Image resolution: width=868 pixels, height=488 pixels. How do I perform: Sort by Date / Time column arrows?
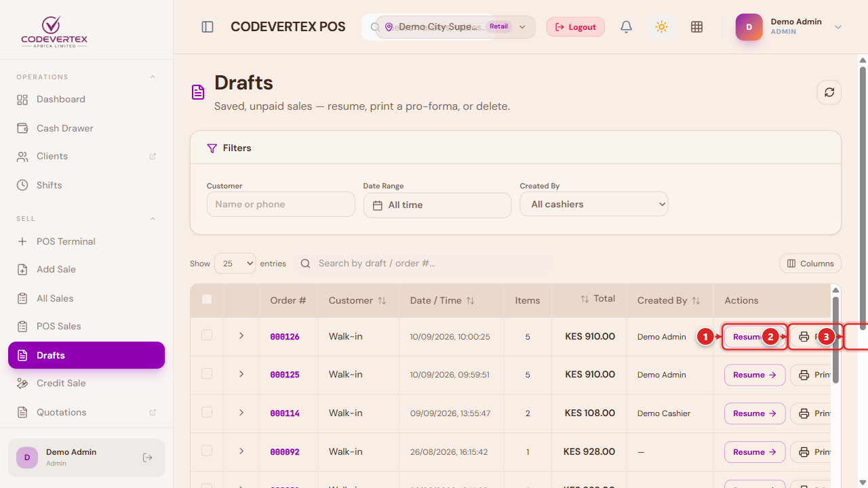[x=471, y=300]
